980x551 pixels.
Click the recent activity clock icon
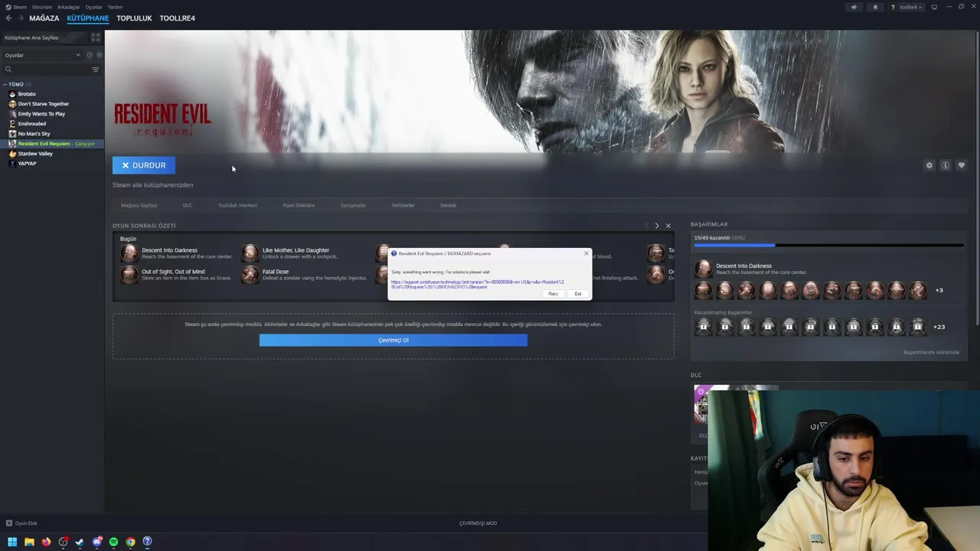click(90, 55)
